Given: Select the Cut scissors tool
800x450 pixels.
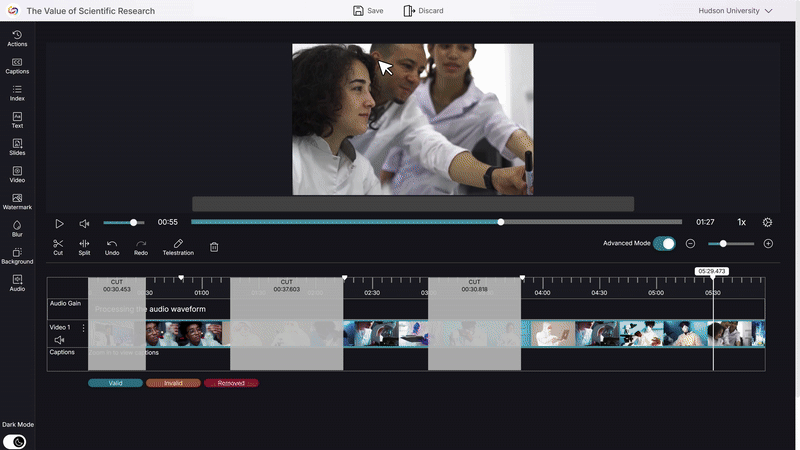Looking at the screenshot, I should (x=58, y=246).
